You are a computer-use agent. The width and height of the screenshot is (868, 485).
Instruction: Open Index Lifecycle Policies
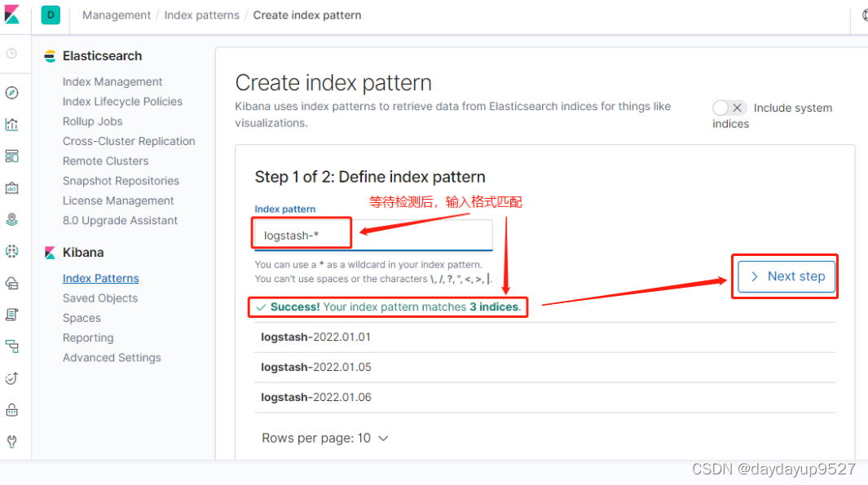click(x=122, y=102)
